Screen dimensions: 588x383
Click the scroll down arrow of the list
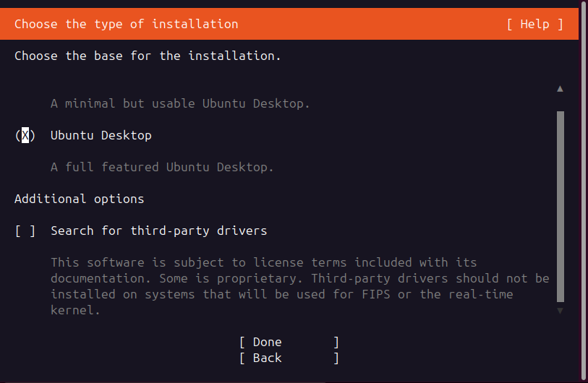(560, 311)
